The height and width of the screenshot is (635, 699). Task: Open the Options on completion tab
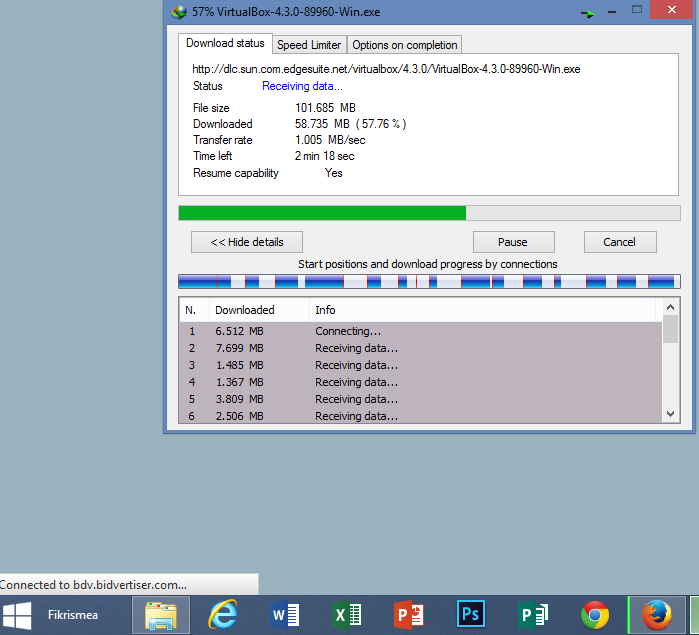point(404,45)
